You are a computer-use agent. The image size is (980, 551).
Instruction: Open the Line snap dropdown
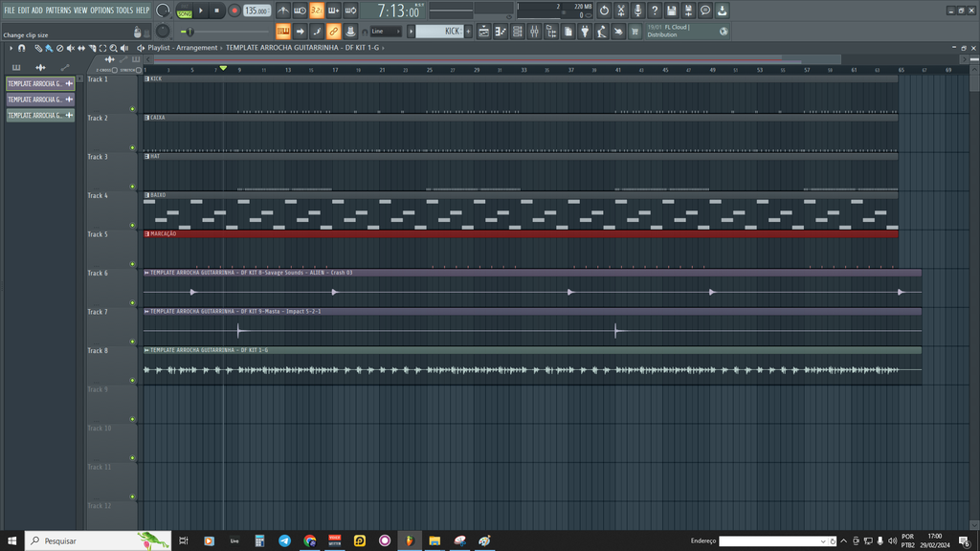pos(386,32)
